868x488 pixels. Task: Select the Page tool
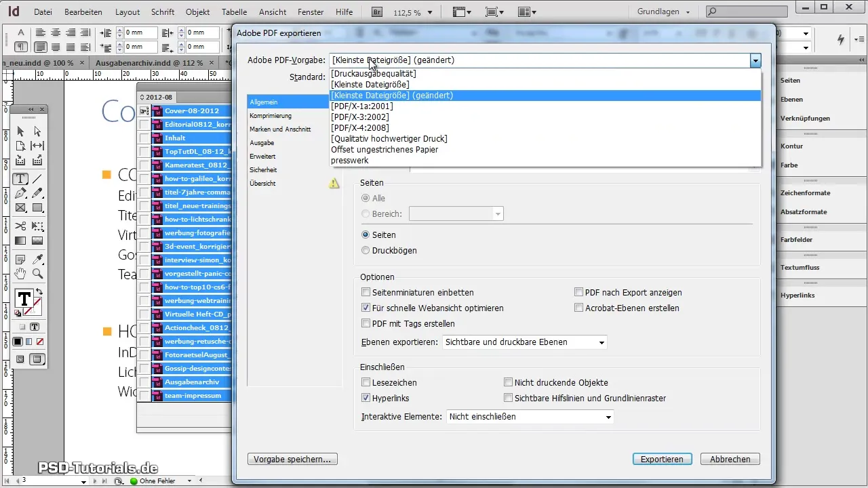[20, 146]
